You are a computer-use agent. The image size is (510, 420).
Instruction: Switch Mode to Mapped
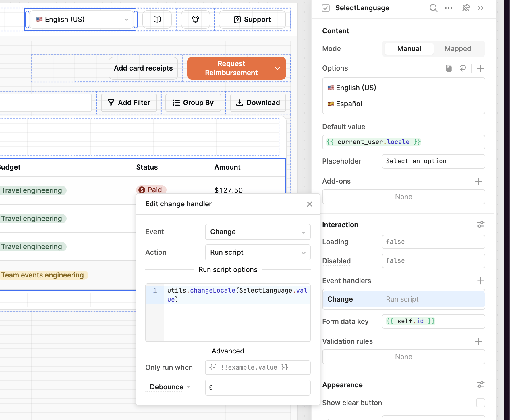click(458, 49)
